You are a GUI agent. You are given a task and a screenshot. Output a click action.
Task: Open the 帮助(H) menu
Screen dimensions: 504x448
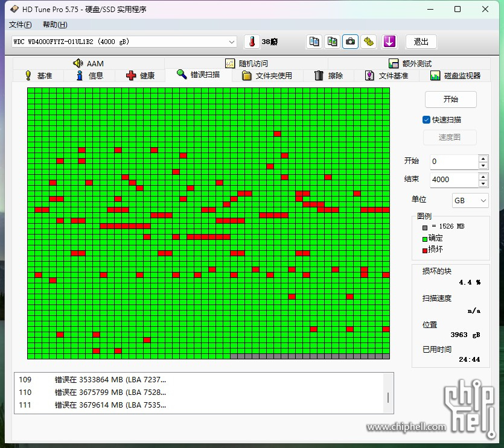[55, 25]
